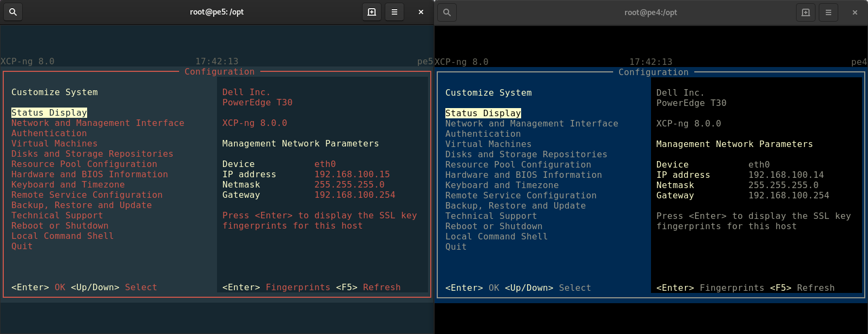Open a new tab in the pe5 terminal
The height and width of the screenshot is (334, 868).
(372, 12)
